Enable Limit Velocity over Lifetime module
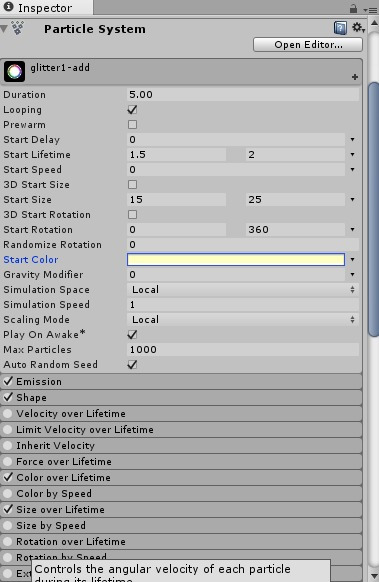Viewport: 379px width, 582px height. pos(7,429)
